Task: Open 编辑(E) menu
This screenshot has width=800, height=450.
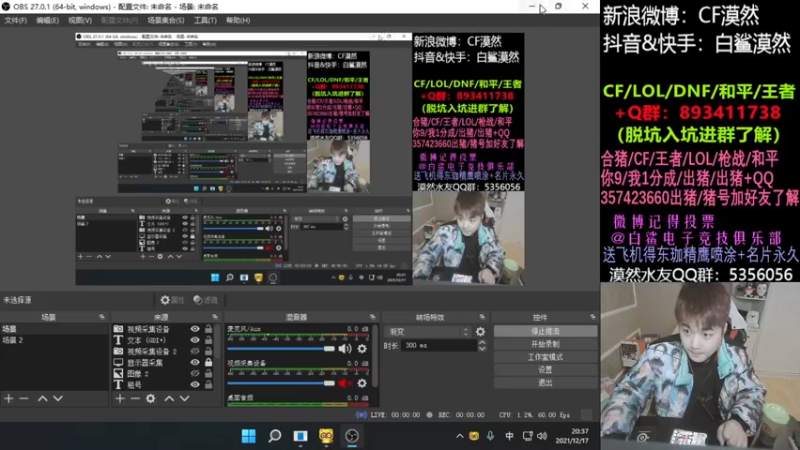Action: click(x=47, y=20)
